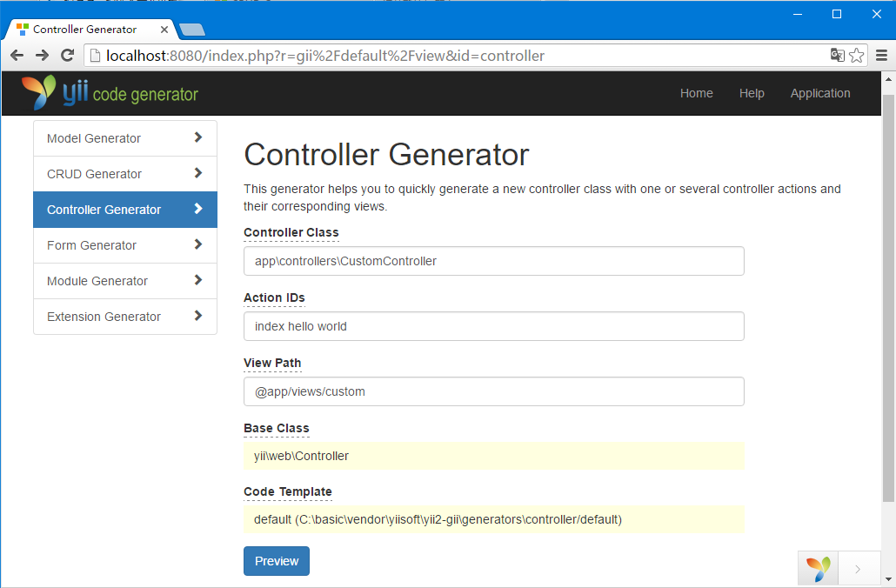Go back with the browser back arrow
This screenshot has width=896, height=588.
tap(17, 56)
